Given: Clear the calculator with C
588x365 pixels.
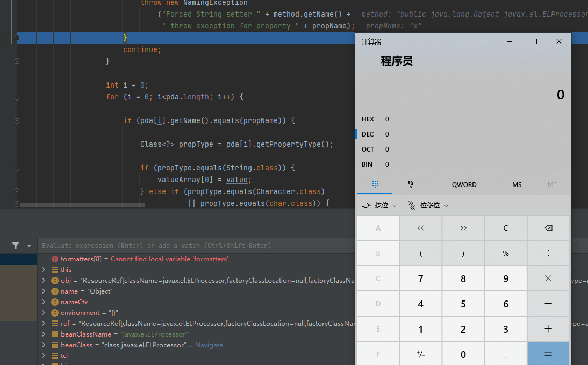Looking at the screenshot, I should (506, 228).
